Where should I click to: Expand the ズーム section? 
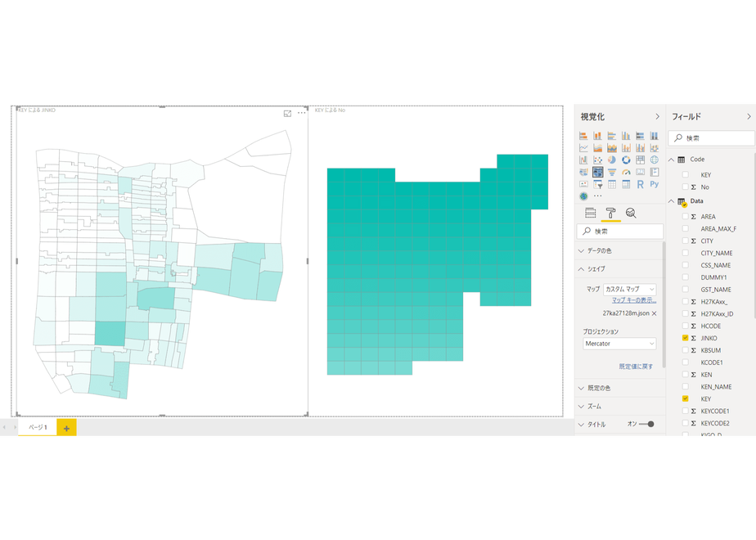pos(619,407)
